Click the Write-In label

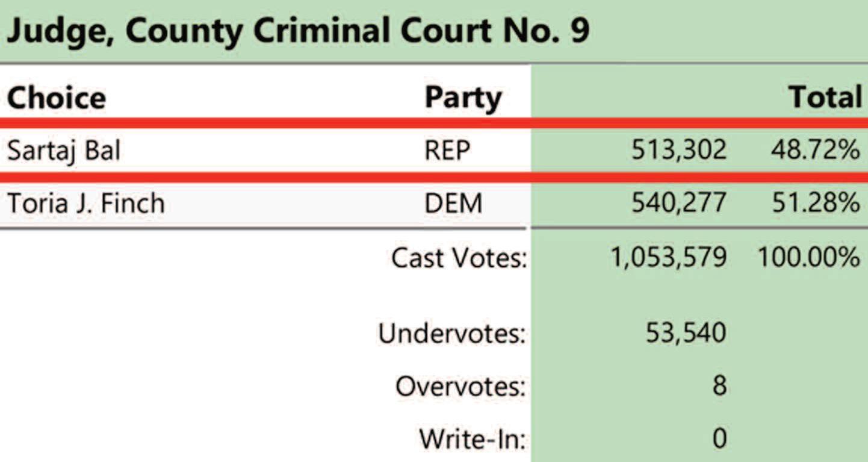click(473, 439)
